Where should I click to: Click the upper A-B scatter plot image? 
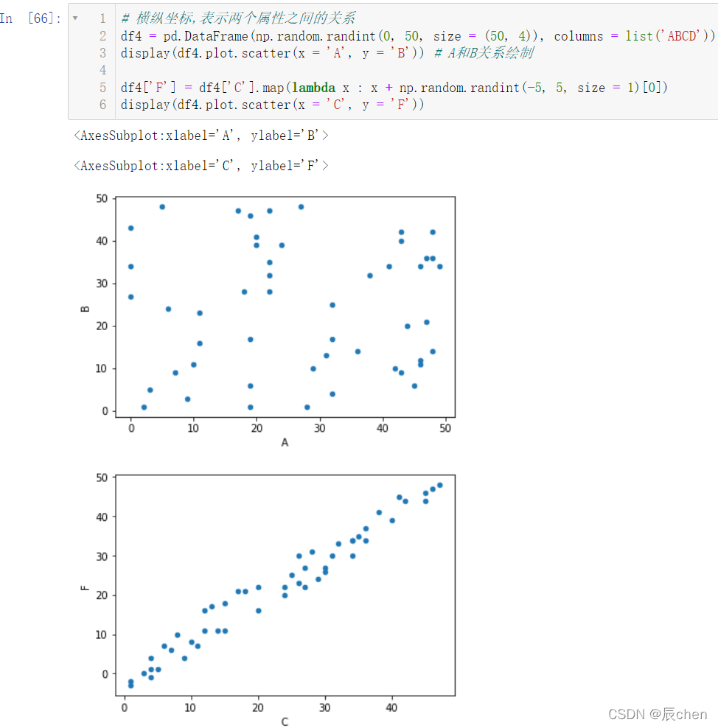[x=268, y=321]
